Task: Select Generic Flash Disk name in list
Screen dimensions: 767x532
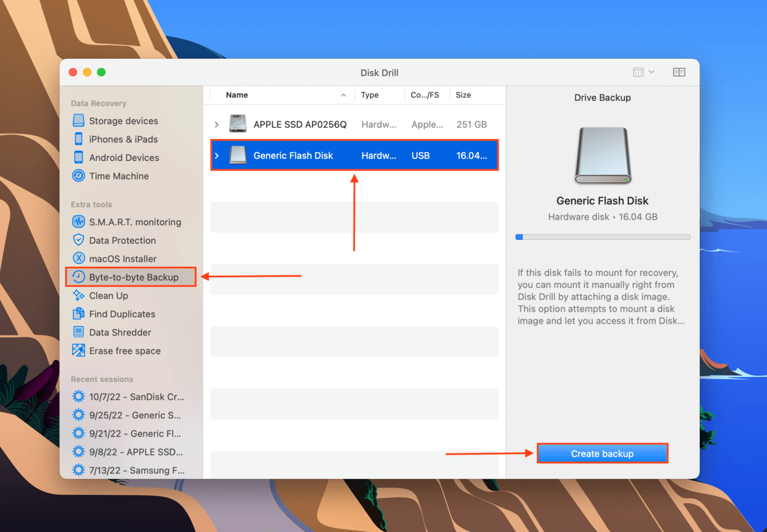Action: pos(293,155)
